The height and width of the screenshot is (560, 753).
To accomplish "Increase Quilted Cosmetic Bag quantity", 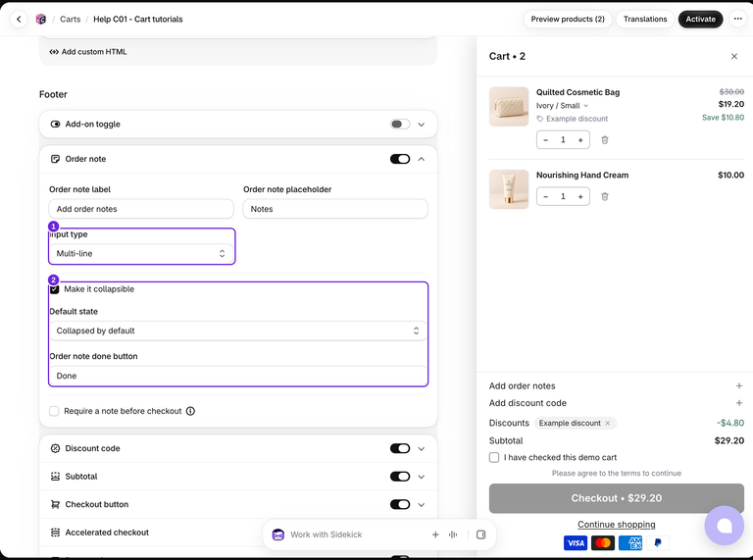I will pos(580,140).
